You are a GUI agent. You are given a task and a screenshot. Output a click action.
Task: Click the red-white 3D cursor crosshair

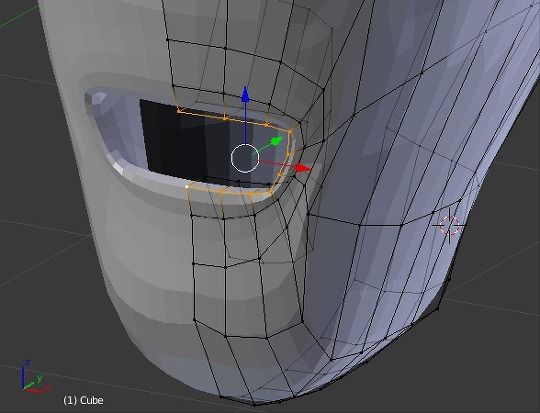pos(450,226)
